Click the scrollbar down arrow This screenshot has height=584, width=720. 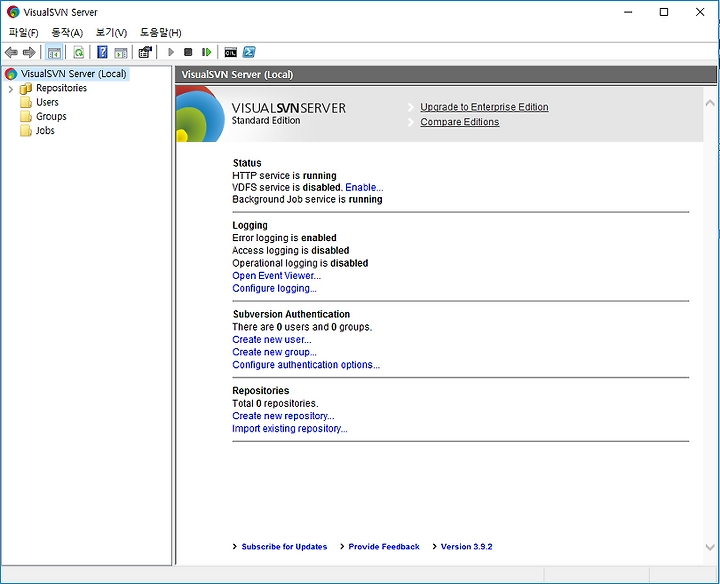click(710, 547)
